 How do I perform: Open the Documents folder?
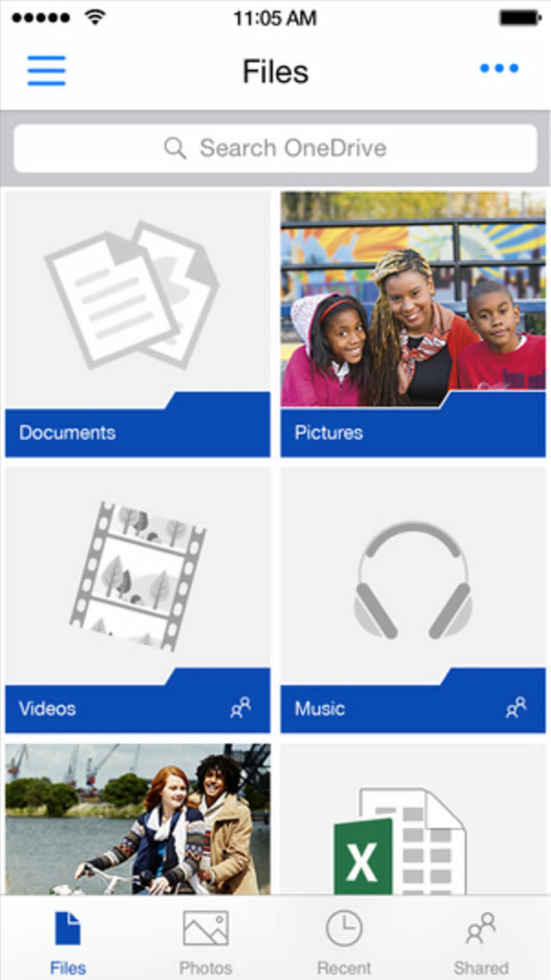point(138,324)
